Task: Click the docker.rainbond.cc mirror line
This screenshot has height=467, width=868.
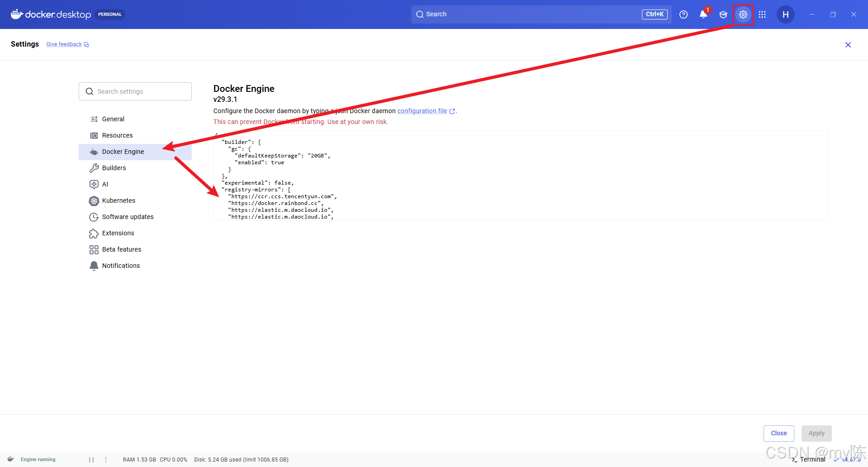Action: (276, 203)
